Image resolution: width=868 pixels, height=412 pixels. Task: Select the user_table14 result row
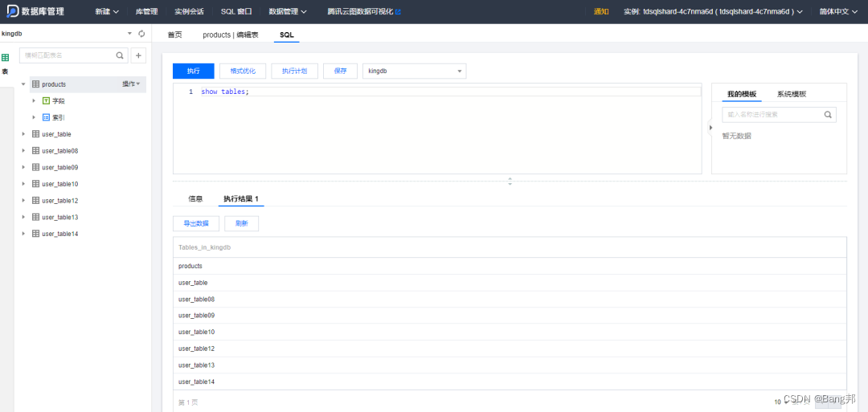pyautogui.click(x=510, y=381)
